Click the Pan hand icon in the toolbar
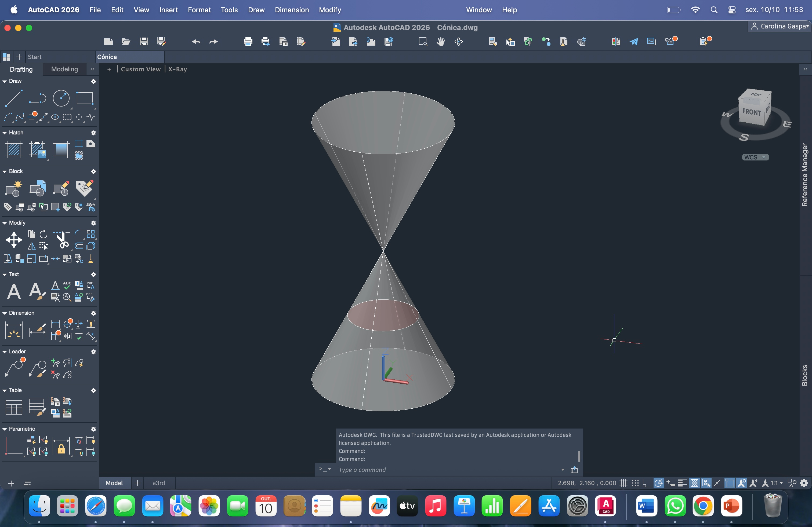 pos(441,42)
